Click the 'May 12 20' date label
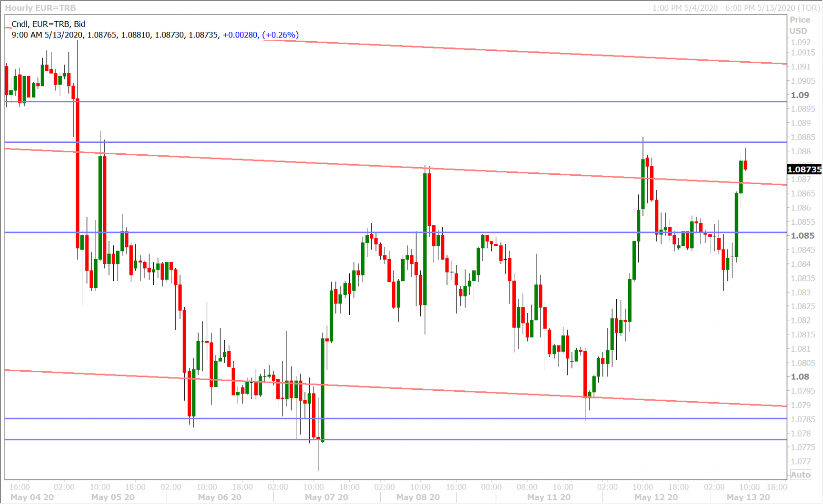The image size is (823, 504). point(656,497)
